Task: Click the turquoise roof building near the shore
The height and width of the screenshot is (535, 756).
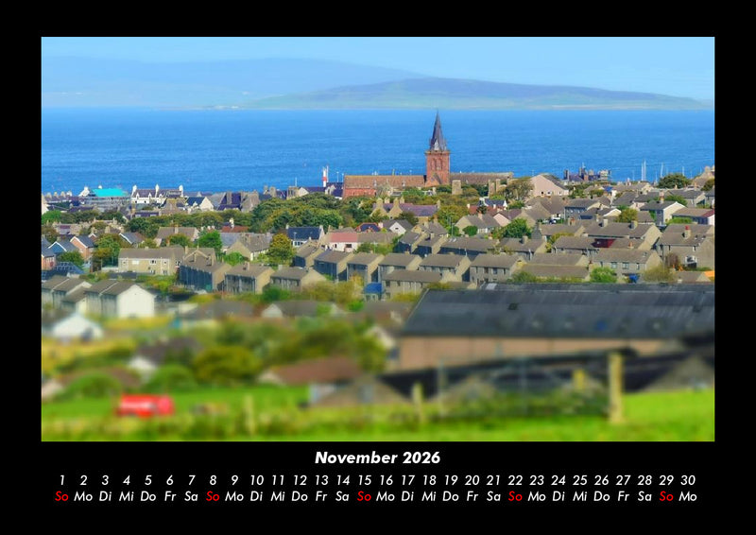Action: click(x=109, y=193)
